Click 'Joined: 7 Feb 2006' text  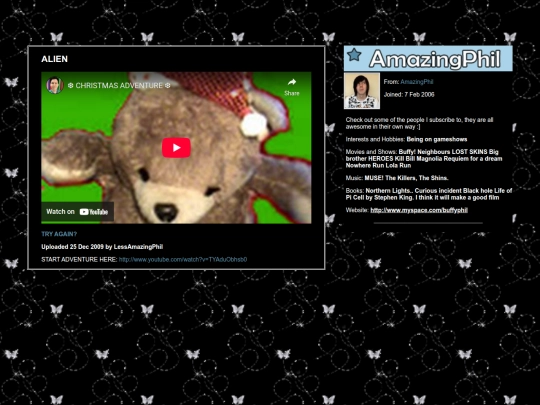[x=409, y=94]
